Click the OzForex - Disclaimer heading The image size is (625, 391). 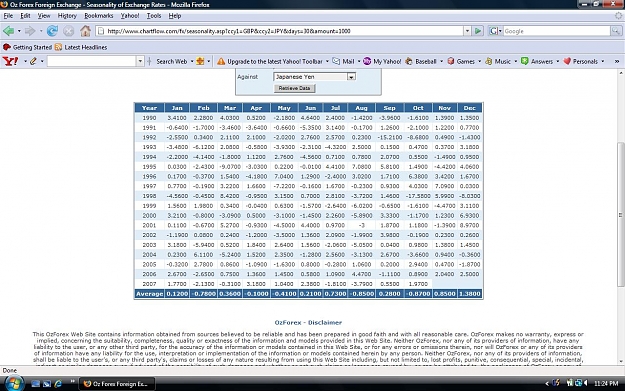click(308, 322)
